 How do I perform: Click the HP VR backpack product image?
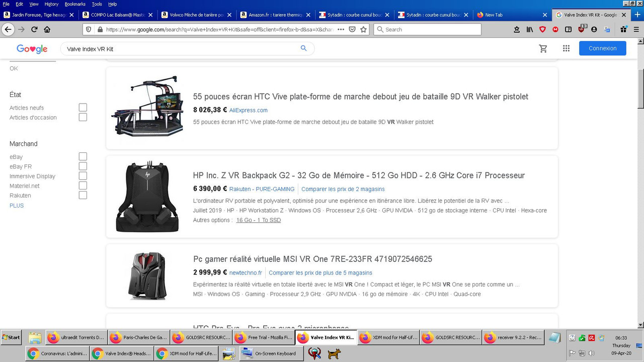pyautogui.click(x=147, y=196)
